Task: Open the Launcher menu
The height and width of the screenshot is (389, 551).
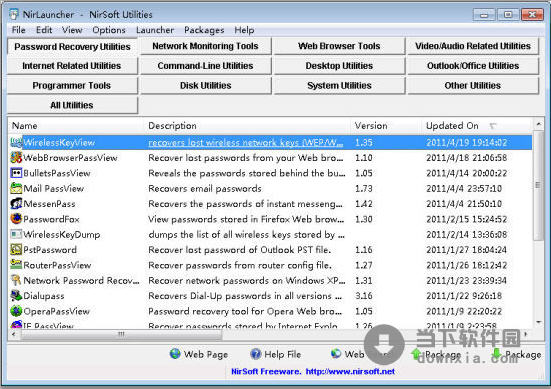Action: click(155, 30)
